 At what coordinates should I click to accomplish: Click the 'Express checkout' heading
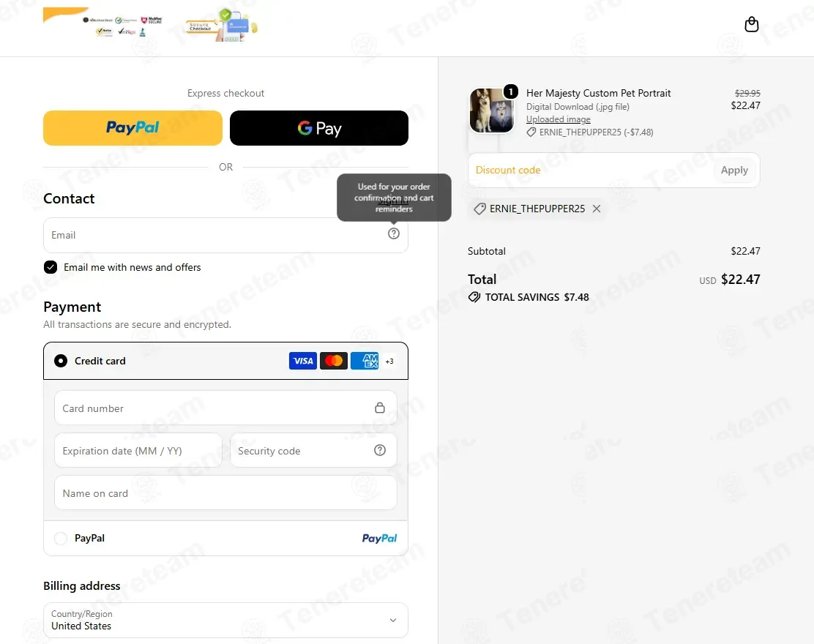(x=225, y=94)
